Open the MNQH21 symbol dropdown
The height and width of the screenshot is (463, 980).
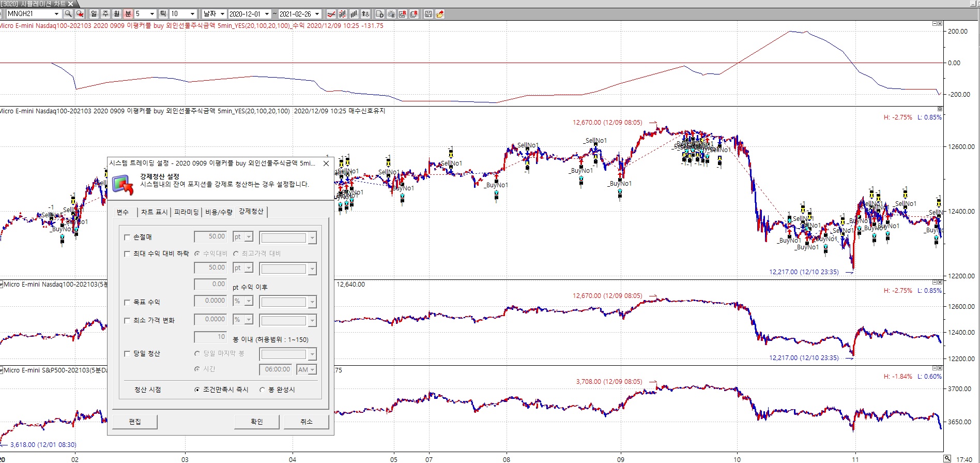click(56, 14)
